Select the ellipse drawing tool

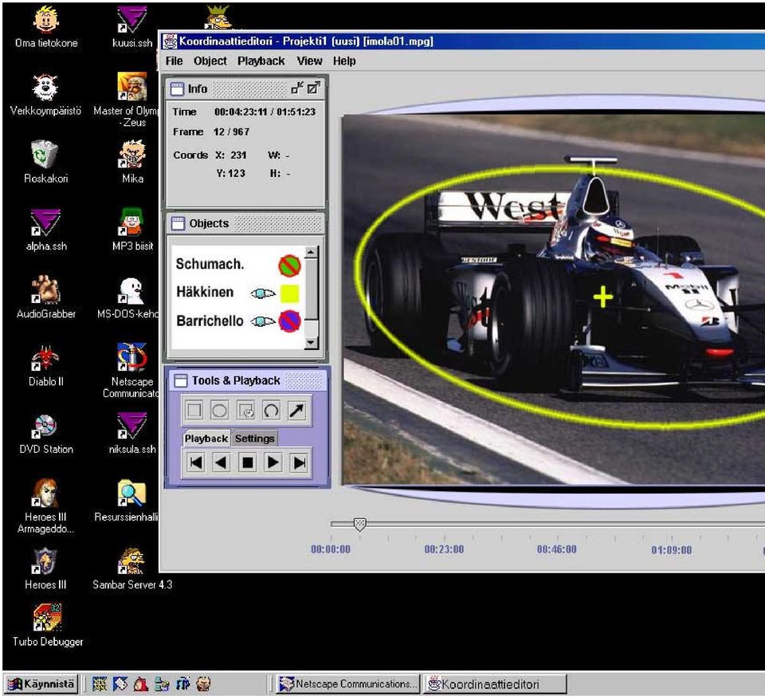pyautogui.click(x=220, y=410)
